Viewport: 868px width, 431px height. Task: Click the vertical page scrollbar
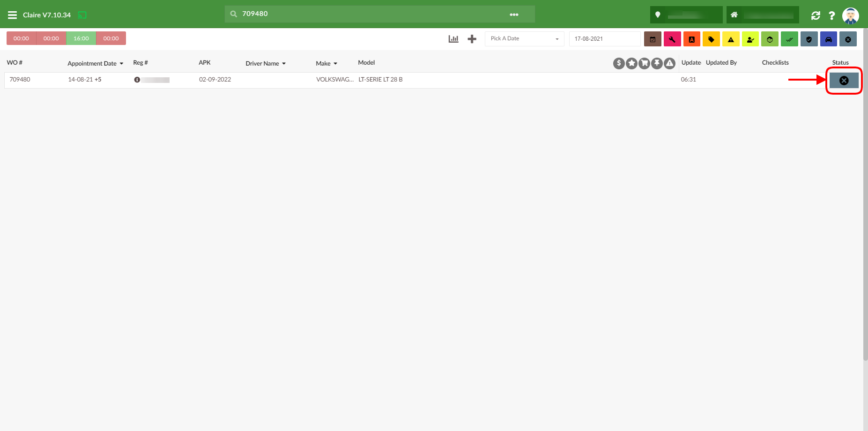click(x=866, y=194)
